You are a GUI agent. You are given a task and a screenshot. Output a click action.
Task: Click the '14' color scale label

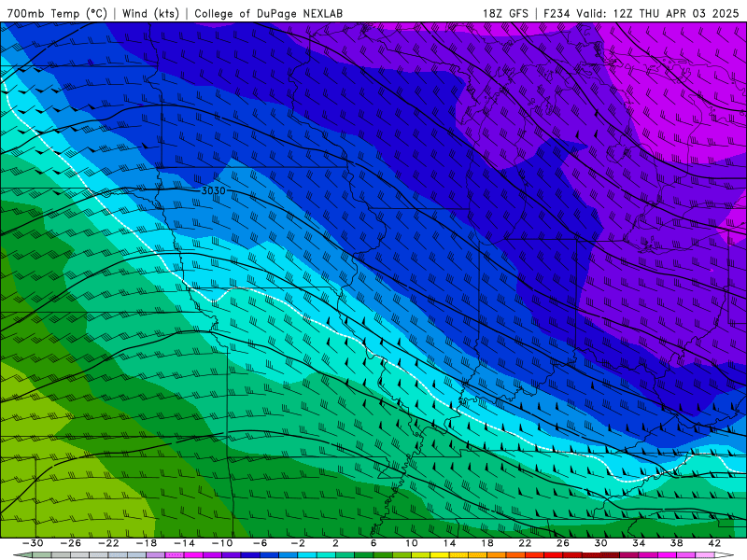(x=449, y=543)
